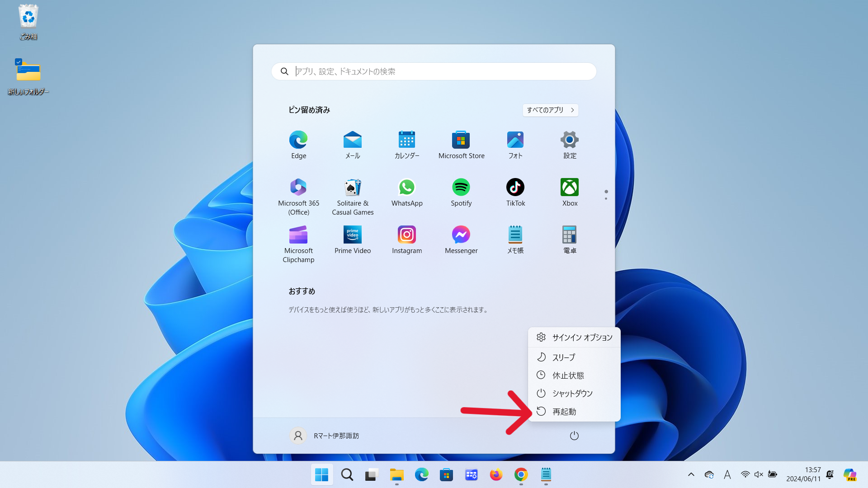868x488 pixels.
Task: Open WhatsApp application
Action: click(x=406, y=187)
